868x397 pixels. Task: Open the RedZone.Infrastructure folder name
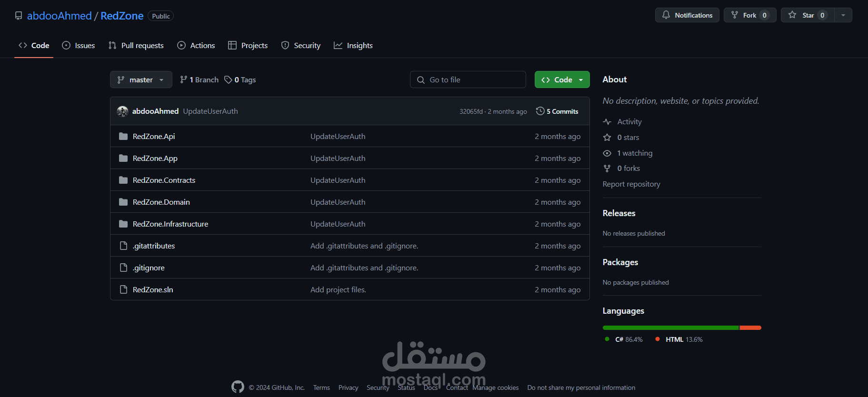click(170, 224)
